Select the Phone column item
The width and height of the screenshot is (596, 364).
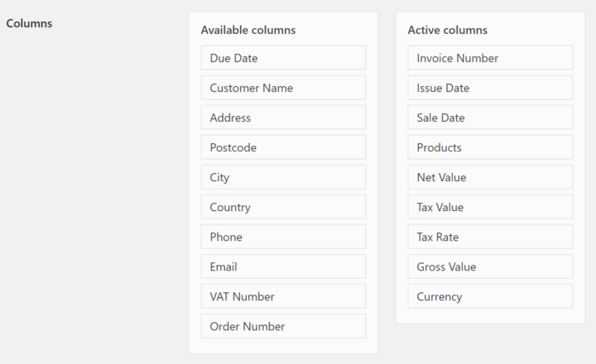(283, 237)
